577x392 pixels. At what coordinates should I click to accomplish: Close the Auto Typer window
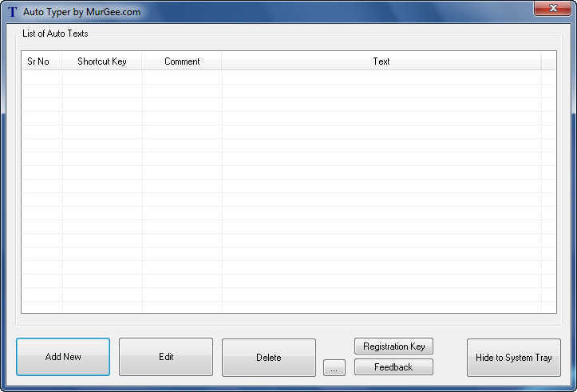[x=553, y=8]
